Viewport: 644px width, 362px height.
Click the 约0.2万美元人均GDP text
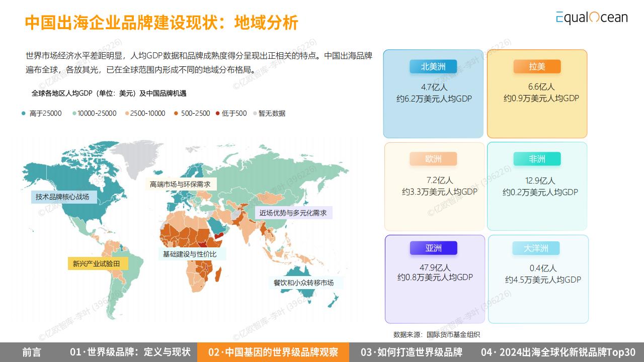(x=540, y=192)
